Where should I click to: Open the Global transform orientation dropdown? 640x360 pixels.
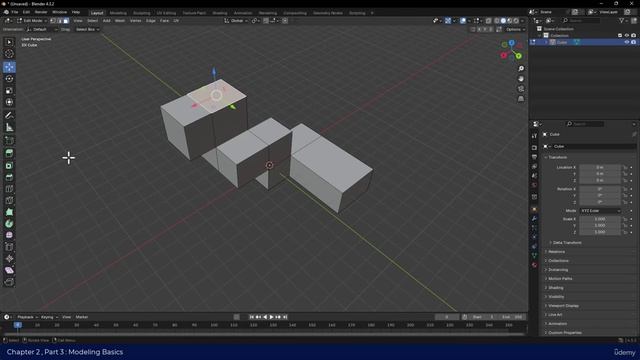(236, 20)
